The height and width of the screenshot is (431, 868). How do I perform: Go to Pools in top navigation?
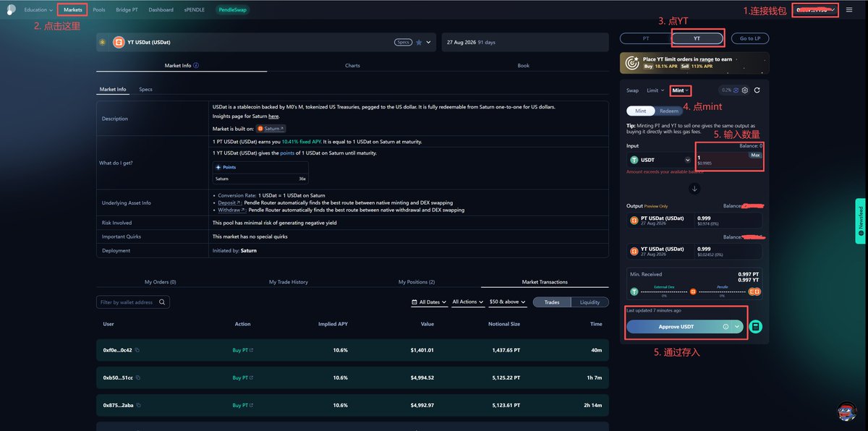point(99,10)
